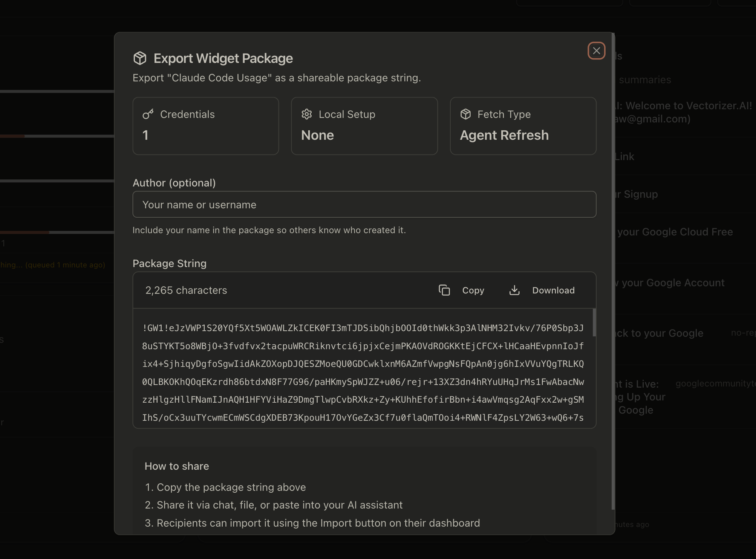Click the key icon in Credentials card

click(148, 114)
